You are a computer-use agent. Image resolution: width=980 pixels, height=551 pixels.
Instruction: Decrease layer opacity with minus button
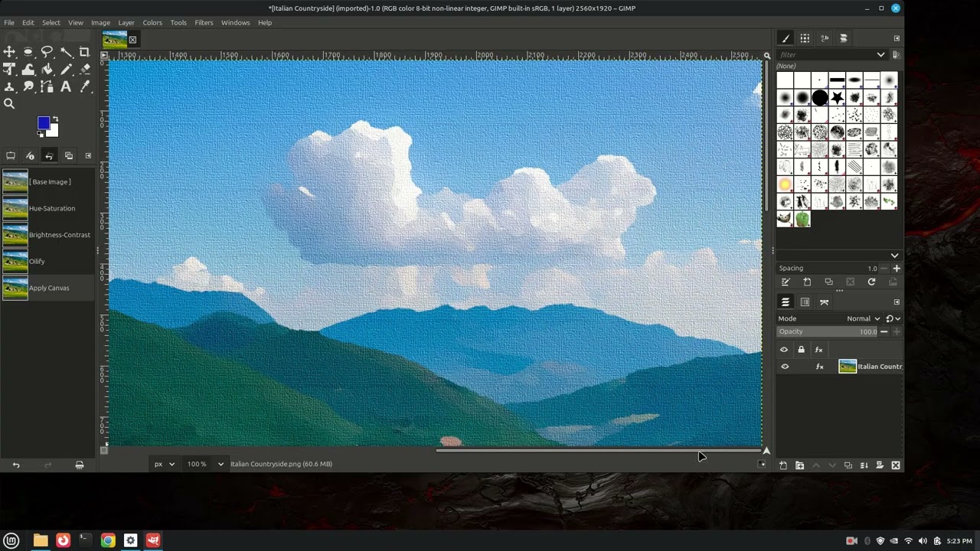coord(884,331)
